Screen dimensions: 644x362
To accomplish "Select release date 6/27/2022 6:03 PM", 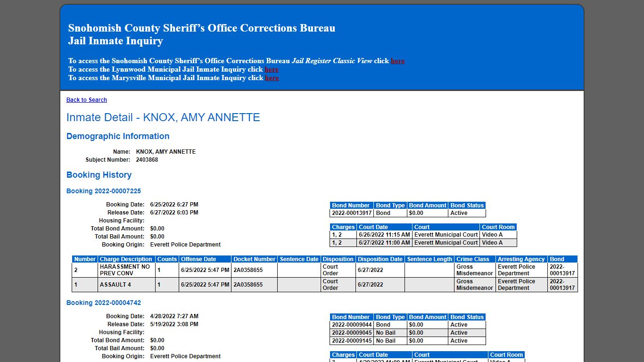I will pos(174,213).
